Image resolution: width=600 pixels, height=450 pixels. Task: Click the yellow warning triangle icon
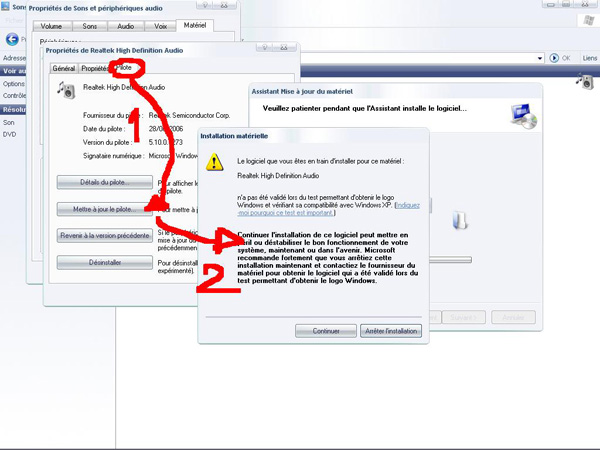pyautogui.click(x=214, y=162)
